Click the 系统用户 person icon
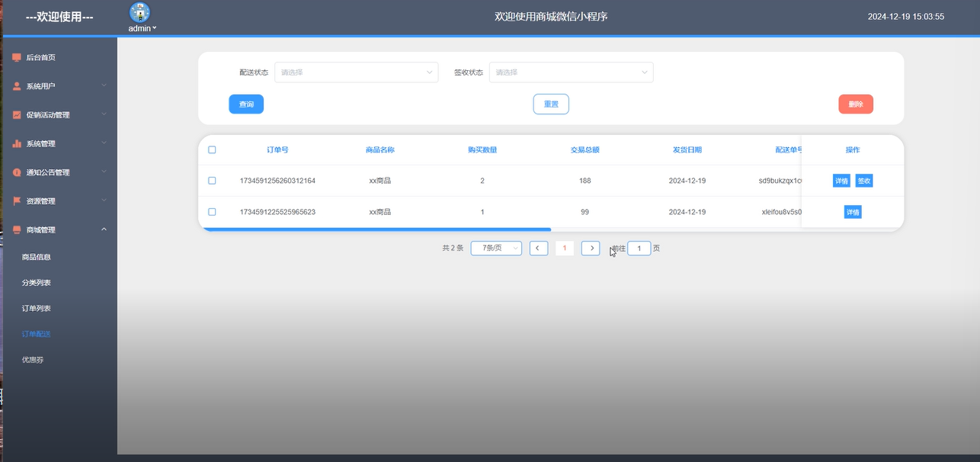The width and height of the screenshot is (980, 462). pyautogui.click(x=17, y=86)
